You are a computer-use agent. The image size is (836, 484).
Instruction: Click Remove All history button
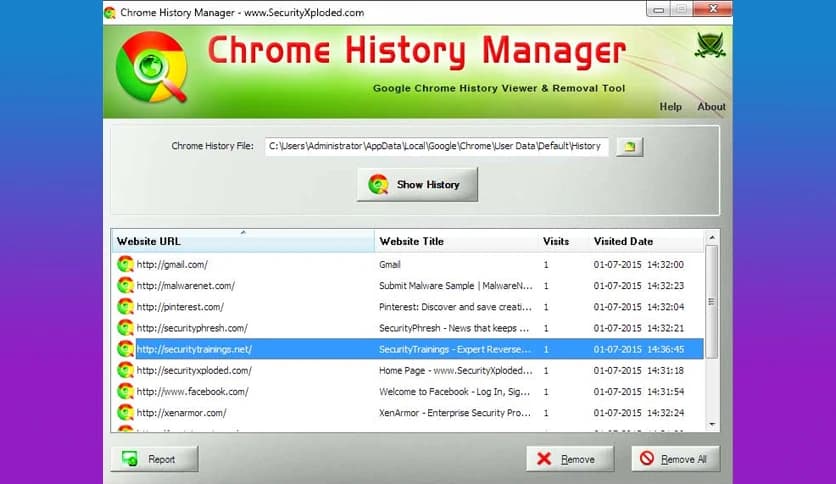(x=676, y=459)
